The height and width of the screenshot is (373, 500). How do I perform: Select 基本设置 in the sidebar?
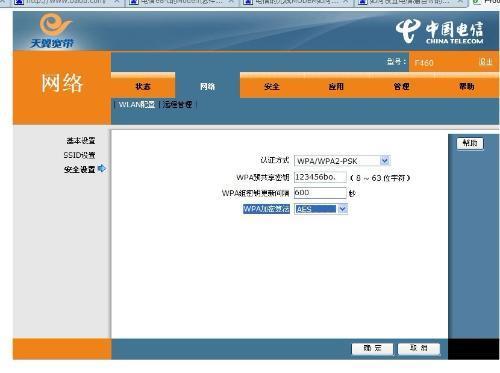pyautogui.click(x=81, y=141)
